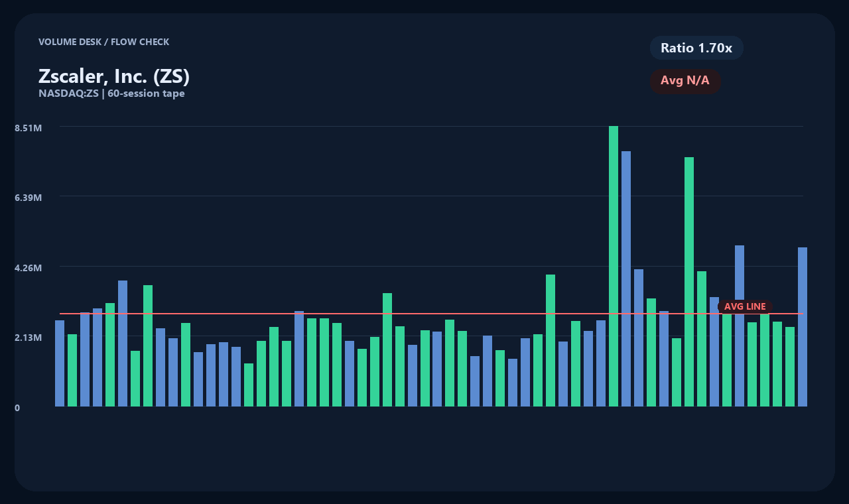Click the 2.13M axis label

29,338
